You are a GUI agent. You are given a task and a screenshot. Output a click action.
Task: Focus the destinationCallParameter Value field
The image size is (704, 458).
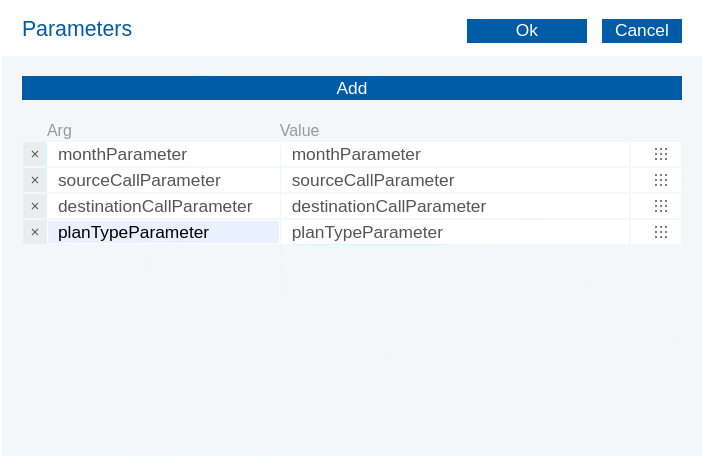click(x=455, y=206)
